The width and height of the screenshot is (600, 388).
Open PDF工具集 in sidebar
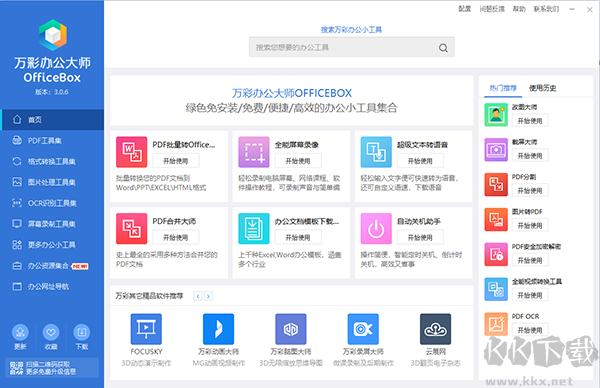pos(52,141)
